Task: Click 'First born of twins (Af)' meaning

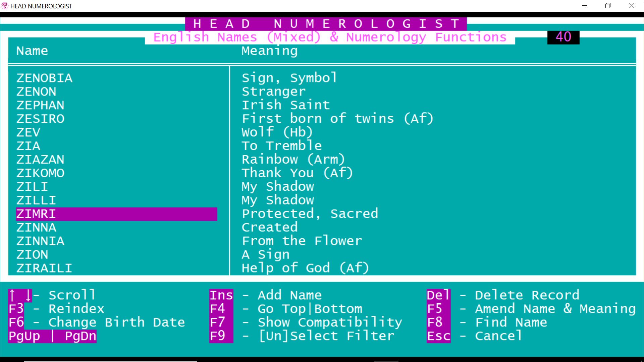Action: tap(338, 119)
